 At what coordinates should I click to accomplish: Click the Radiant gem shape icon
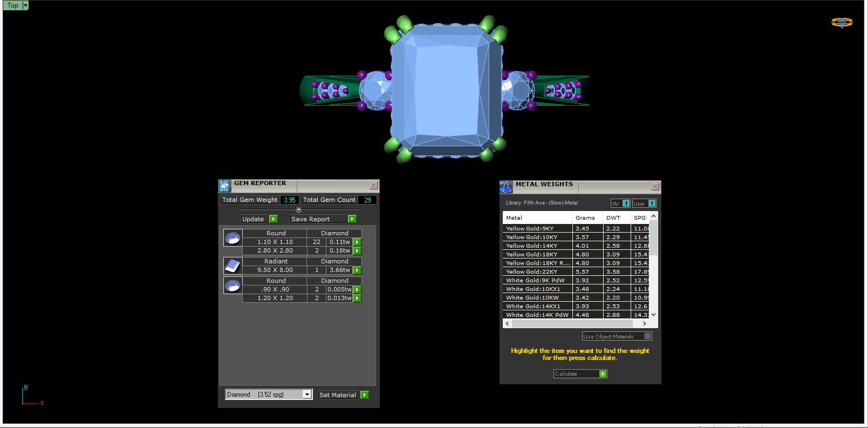[x=233, y=266]
